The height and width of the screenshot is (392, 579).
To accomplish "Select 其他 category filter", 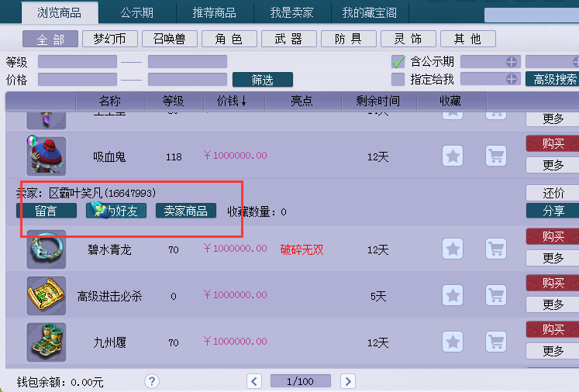I will click(468, 39).
